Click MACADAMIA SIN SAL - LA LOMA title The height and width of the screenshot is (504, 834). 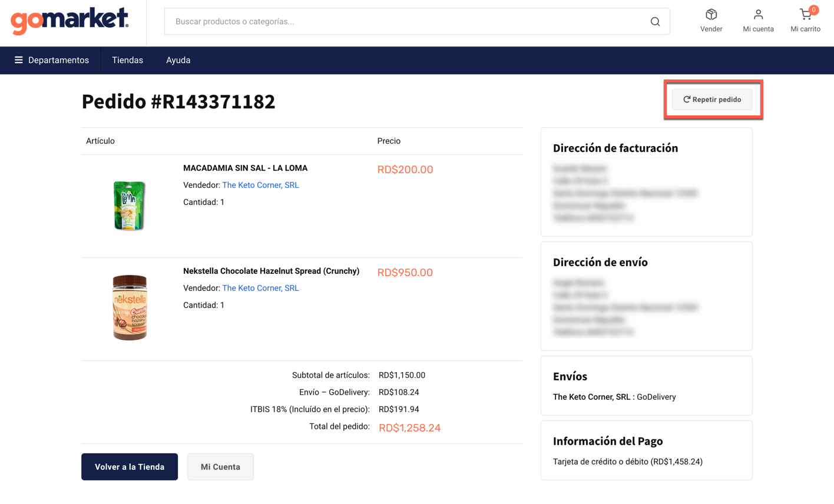tap(245, 168)
